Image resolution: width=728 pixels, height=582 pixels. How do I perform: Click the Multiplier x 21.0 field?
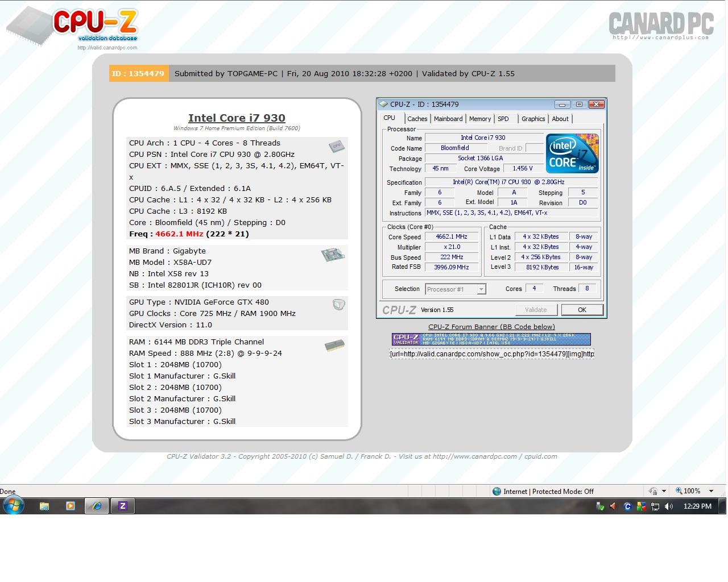(452, 247)
